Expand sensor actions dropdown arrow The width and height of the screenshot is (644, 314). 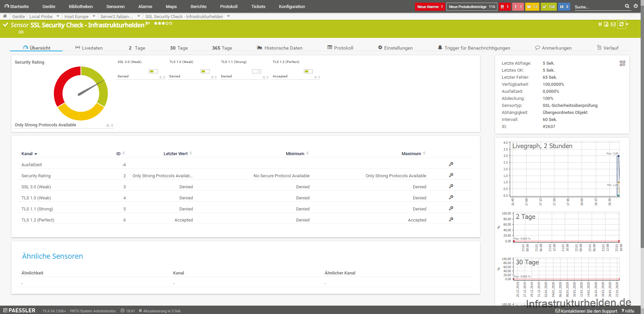[x=627, y=24]
